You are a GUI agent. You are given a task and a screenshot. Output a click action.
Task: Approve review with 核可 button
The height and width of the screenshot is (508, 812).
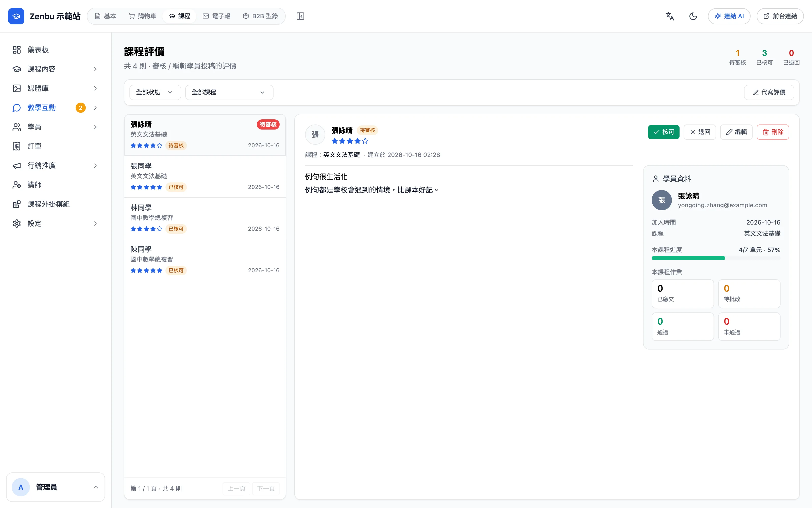point(663,132)
